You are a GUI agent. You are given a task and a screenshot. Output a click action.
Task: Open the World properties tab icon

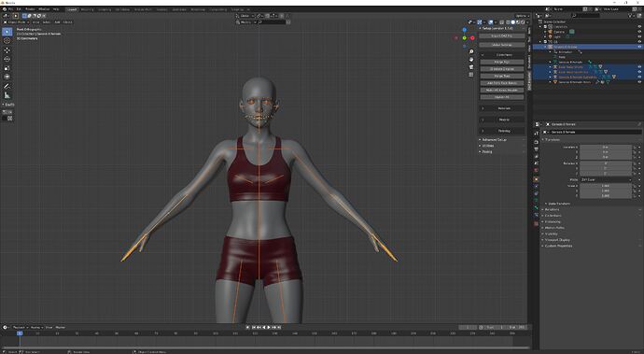coord(536,170)
